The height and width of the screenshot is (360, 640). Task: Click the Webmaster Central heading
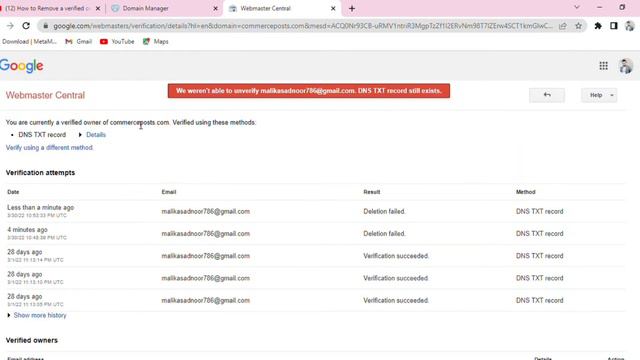coord(45,95)
